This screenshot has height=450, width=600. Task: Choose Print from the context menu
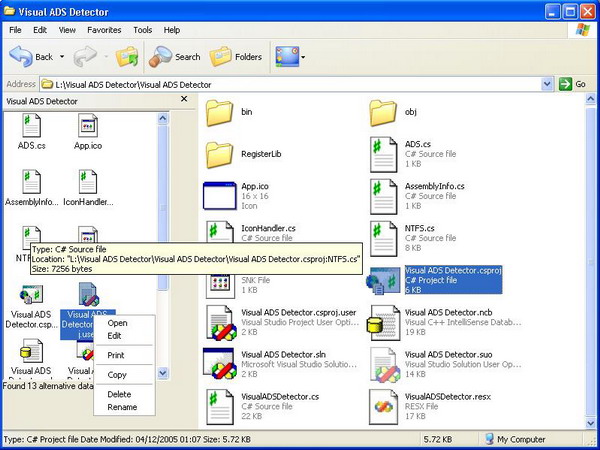[116, 355]
